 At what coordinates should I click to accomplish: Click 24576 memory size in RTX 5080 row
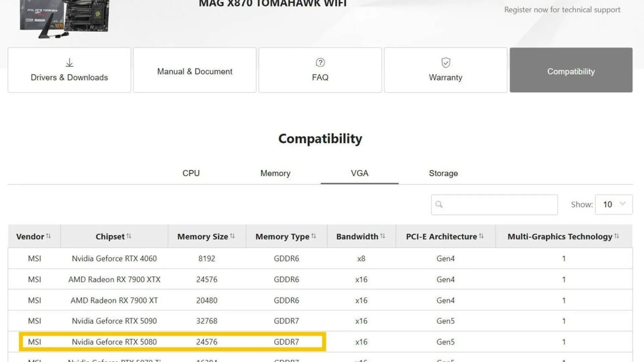(207, 342)
